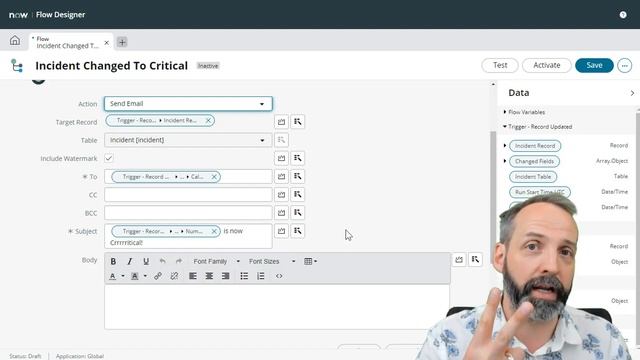Open the Action dropdown showing Send Email
The image size is (640, 360).
[188, 104]
